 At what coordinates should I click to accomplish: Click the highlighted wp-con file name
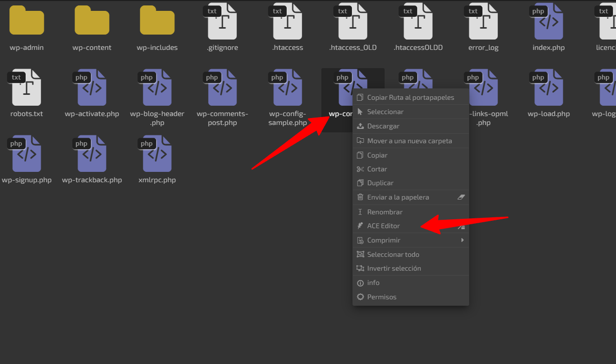point(341,114)
